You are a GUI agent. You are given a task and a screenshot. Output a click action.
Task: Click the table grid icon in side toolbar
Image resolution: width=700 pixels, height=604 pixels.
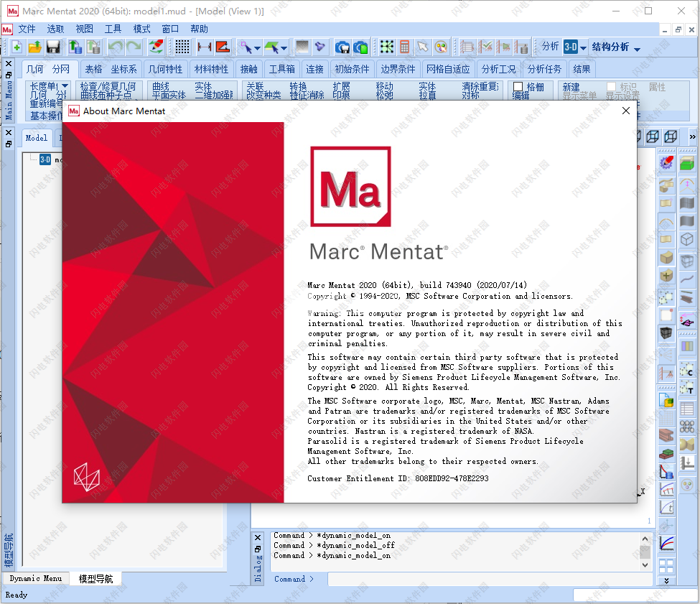pos(687,409)
